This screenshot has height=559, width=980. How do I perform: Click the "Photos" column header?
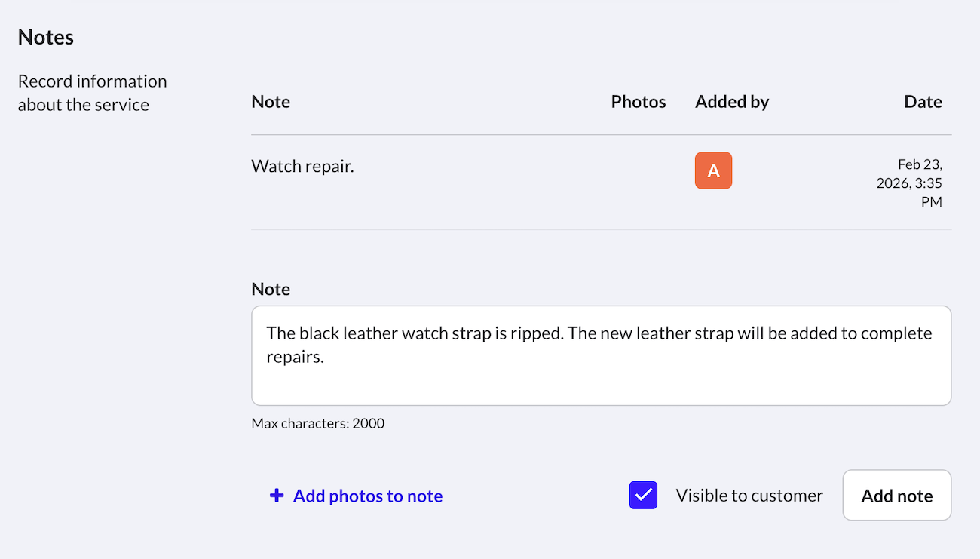[x=639, y=102]
